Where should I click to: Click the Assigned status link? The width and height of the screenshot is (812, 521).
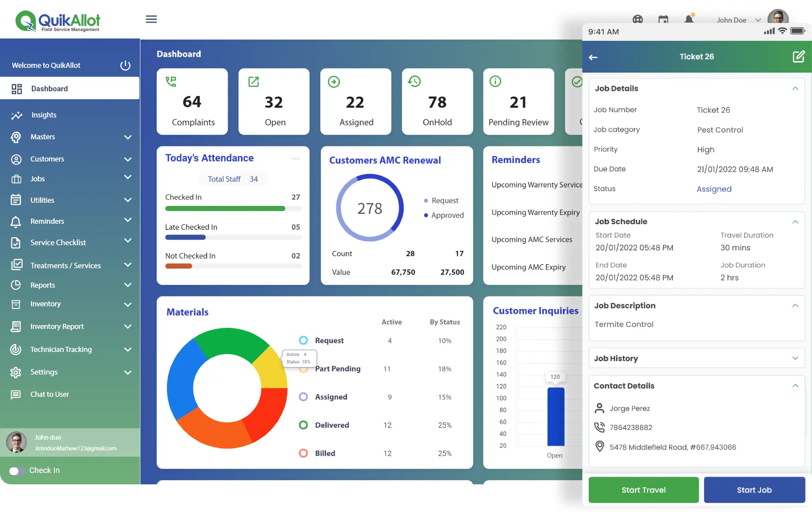(x=714, y=189)
